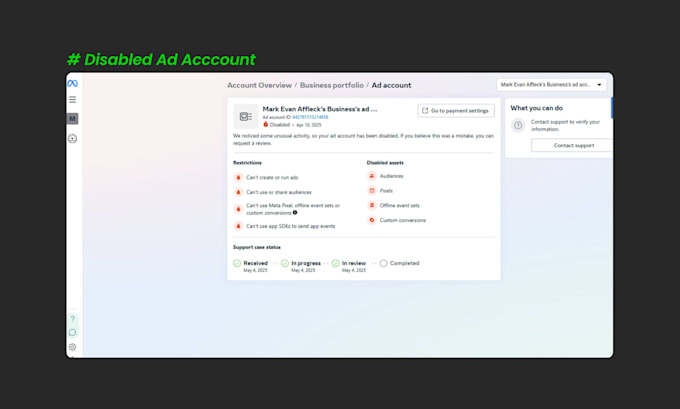Click the Pixels text label
This screenshot has width=680, height=409.
coord(386,191)
